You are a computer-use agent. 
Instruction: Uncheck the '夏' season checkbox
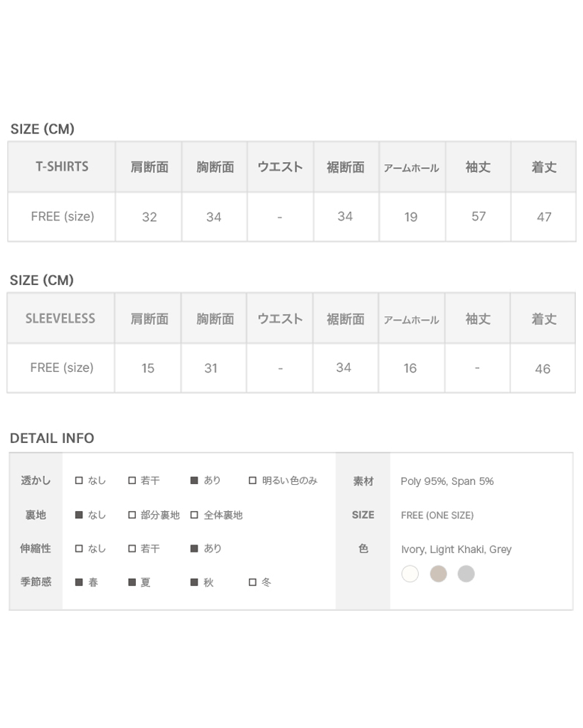tap(132, 582)
